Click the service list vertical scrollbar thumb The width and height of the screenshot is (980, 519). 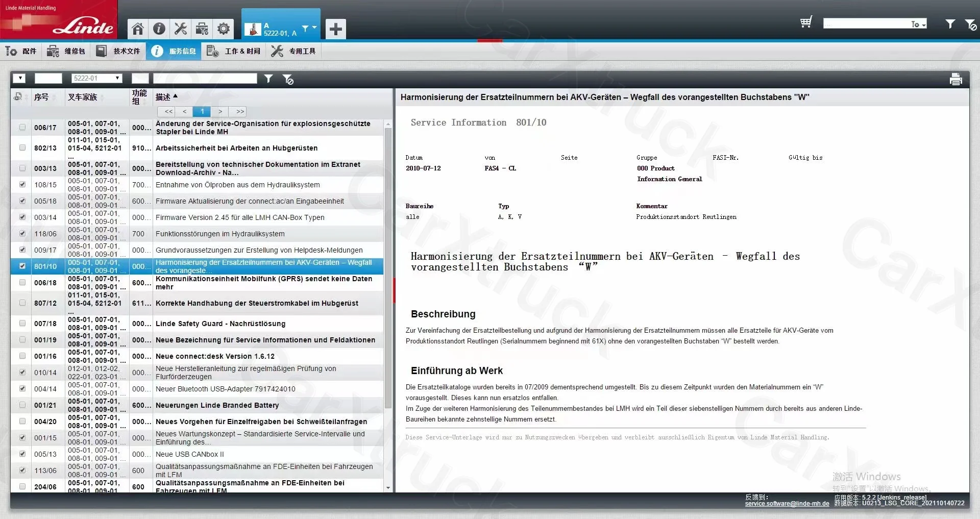[x=388, y=268]
